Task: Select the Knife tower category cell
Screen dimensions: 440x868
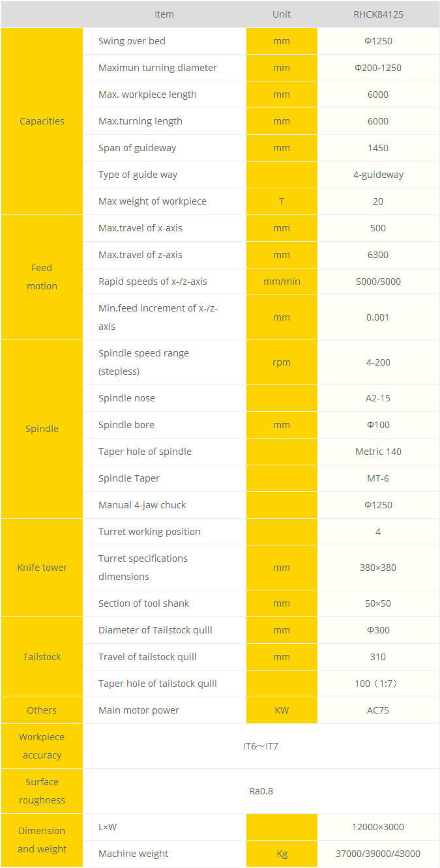Action: (x=42, y=568)
